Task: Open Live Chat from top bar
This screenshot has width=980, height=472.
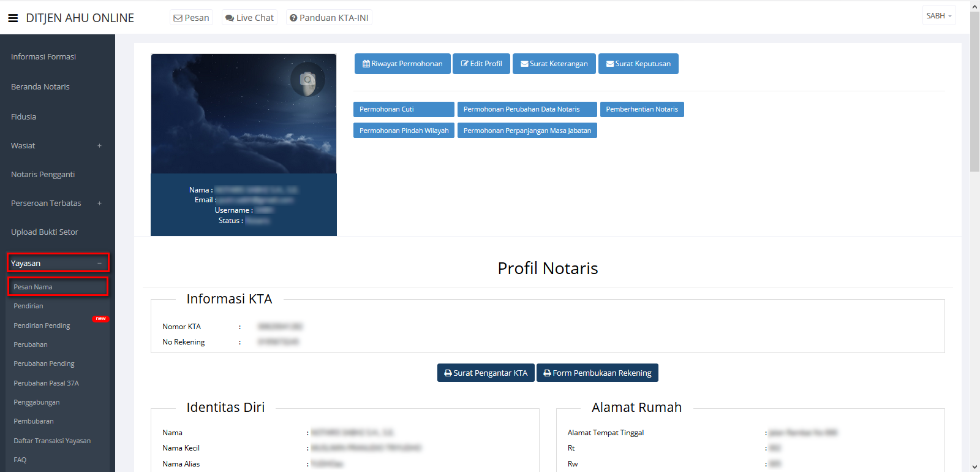Action: pyautogui.click(x=249, y=18)
